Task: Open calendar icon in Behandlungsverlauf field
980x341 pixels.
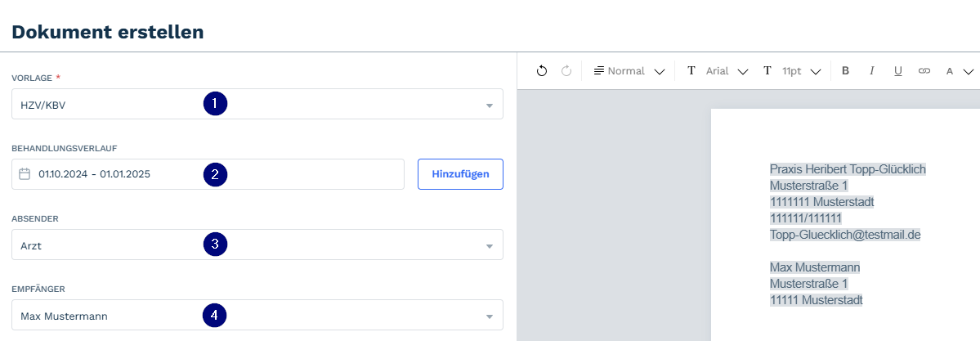Action: click(x=25, y=174)
